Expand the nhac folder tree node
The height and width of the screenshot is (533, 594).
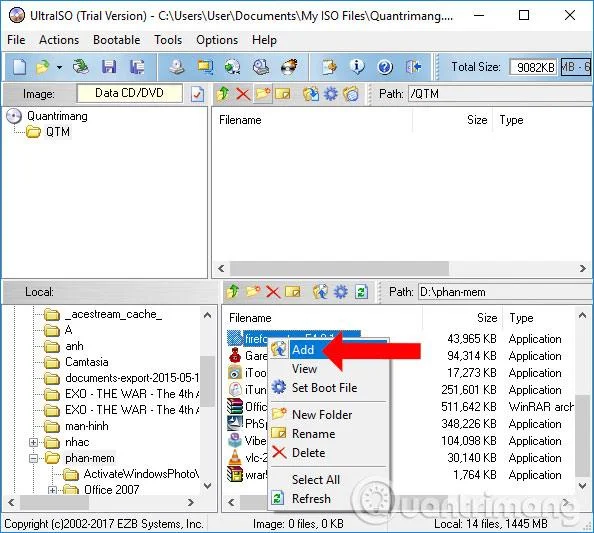(x=33, y=442)
